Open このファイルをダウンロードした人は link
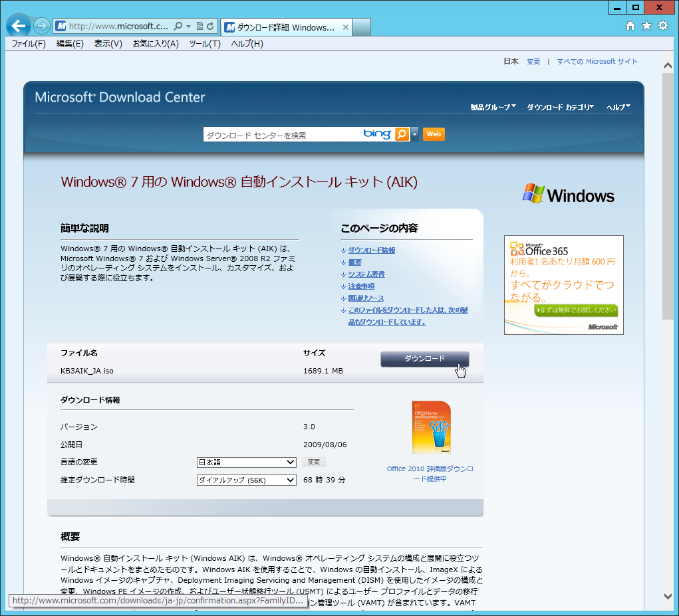679x616 pixels. click(408, 316)
